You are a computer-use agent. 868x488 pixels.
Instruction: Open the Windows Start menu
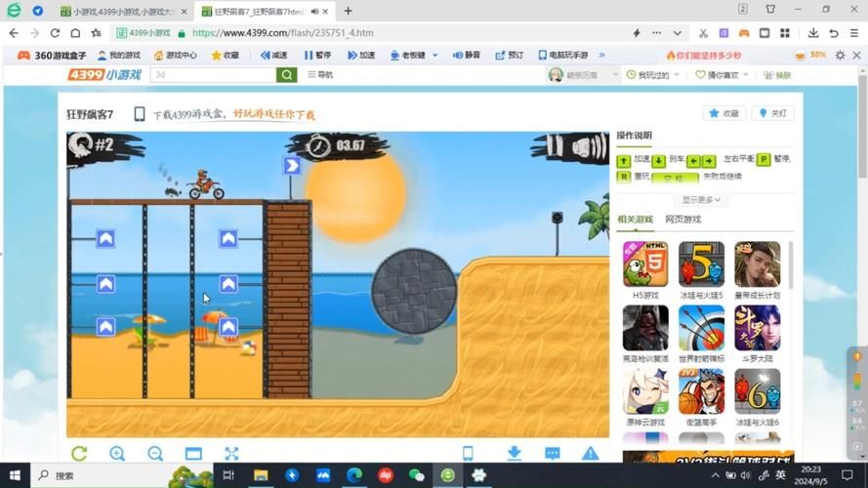pos(15,475)
